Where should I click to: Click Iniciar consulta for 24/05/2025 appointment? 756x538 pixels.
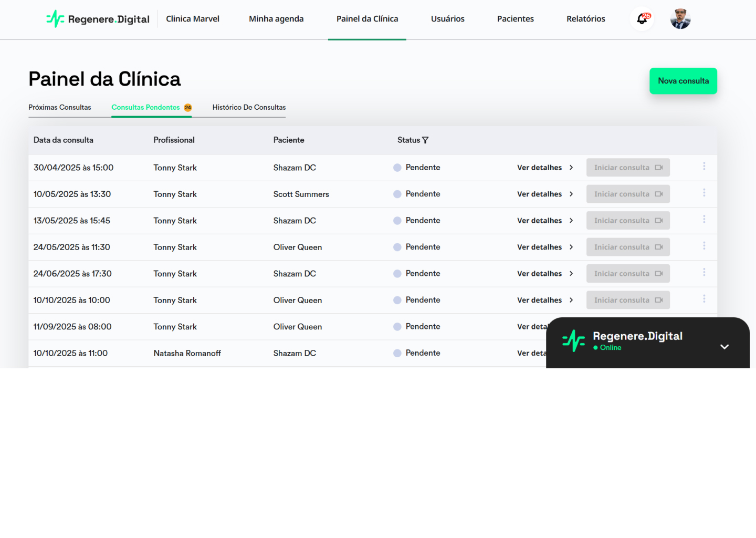click(628, 247)
